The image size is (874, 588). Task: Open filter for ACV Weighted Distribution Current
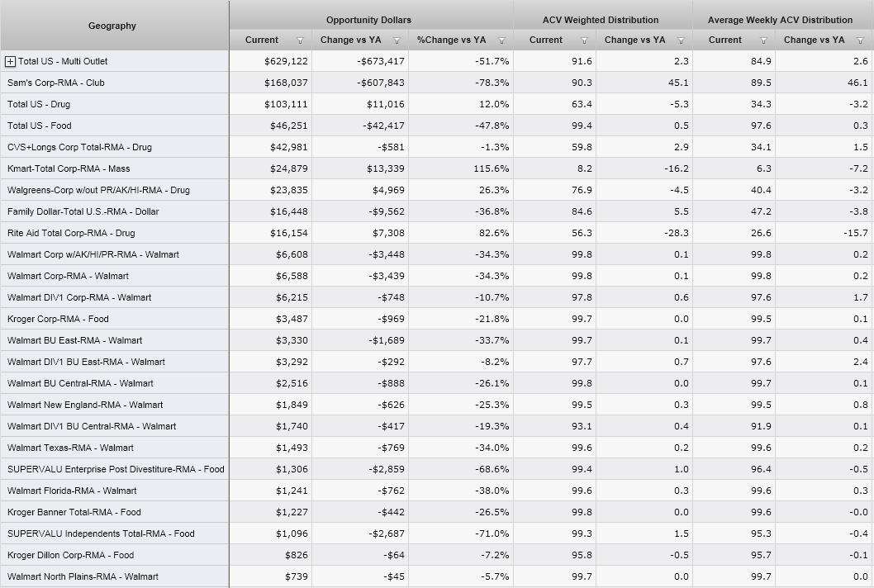click(584, 40)
